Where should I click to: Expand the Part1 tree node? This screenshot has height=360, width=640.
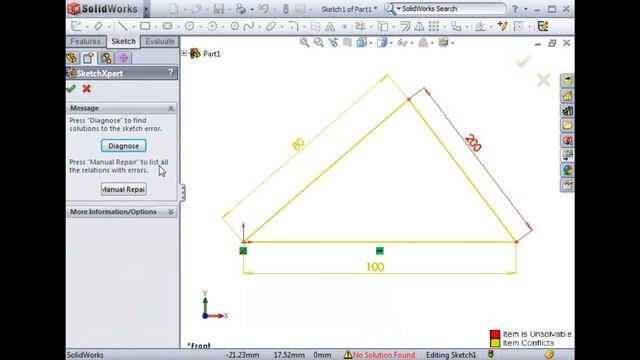point(184,53)
